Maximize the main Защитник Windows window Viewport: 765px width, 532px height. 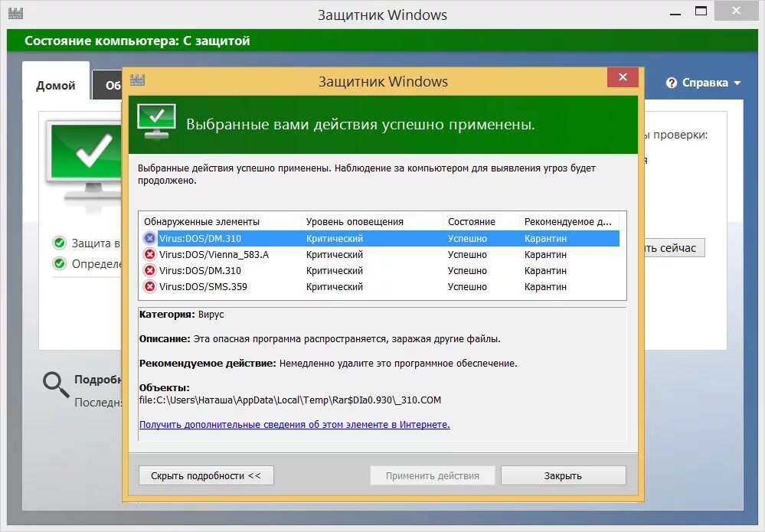tap(701, 11)
